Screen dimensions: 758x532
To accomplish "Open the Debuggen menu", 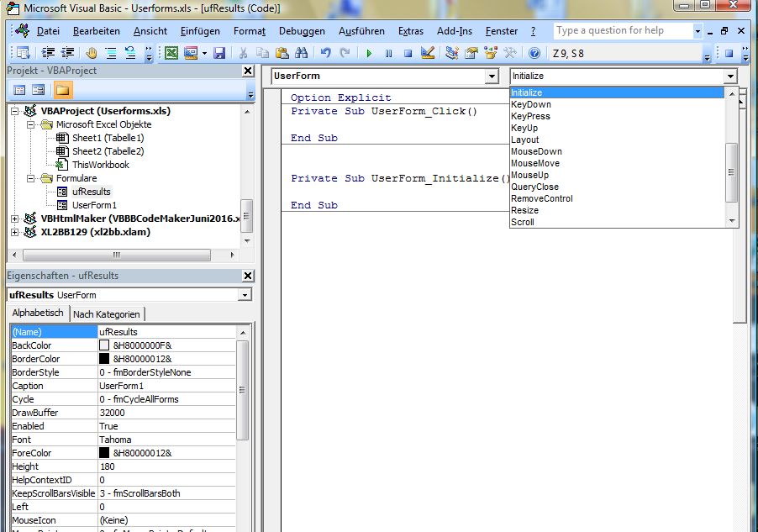I will (x=302, y=31).
